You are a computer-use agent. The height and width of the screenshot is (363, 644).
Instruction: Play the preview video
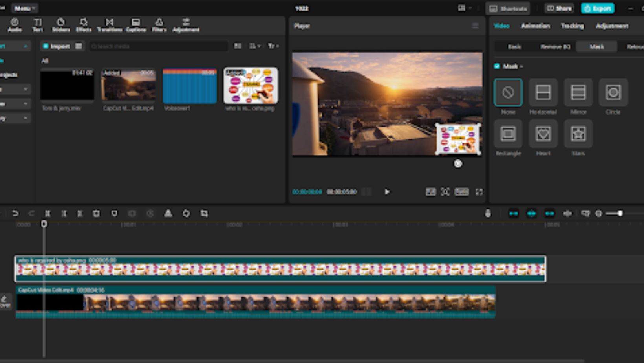tap(387, 192)
